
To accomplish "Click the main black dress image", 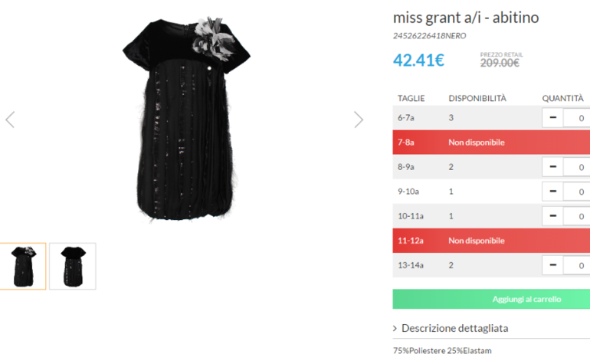I will click(186, 119).
